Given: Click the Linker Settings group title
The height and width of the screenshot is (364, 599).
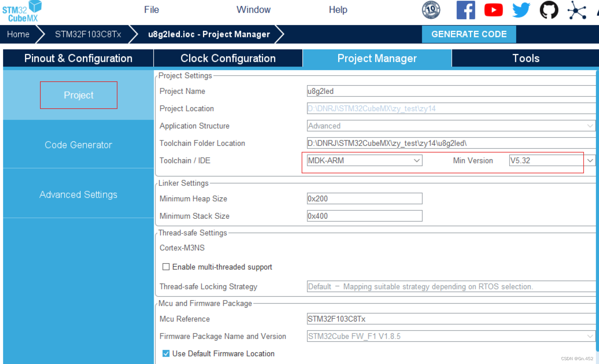Looking at the screenshot, I should [183, 183].
